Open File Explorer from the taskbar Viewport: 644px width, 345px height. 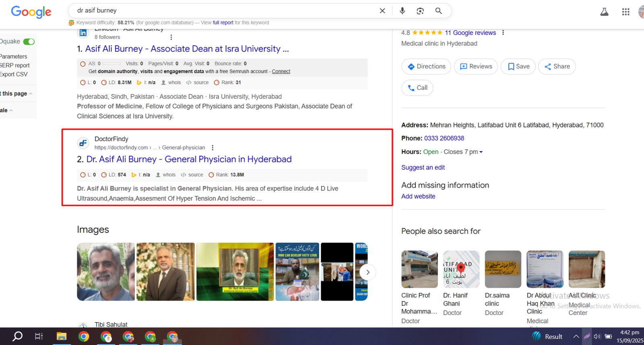coord(61,337)
